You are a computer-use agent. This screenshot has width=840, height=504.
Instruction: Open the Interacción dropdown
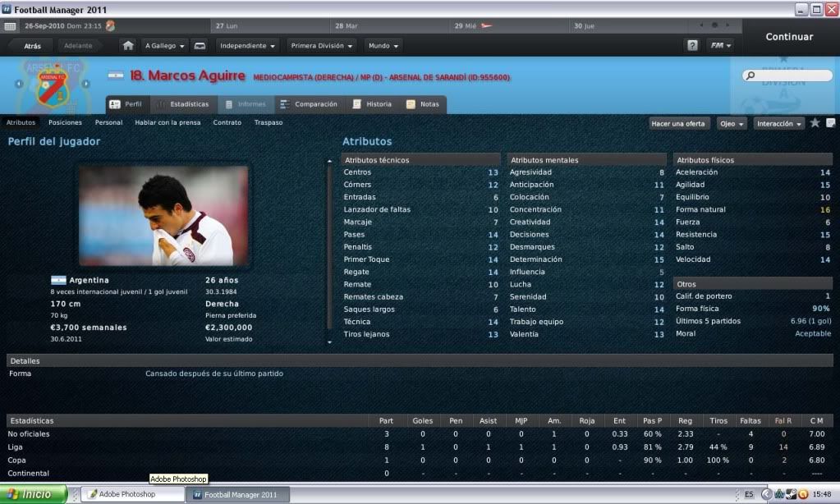click(779, 124)
